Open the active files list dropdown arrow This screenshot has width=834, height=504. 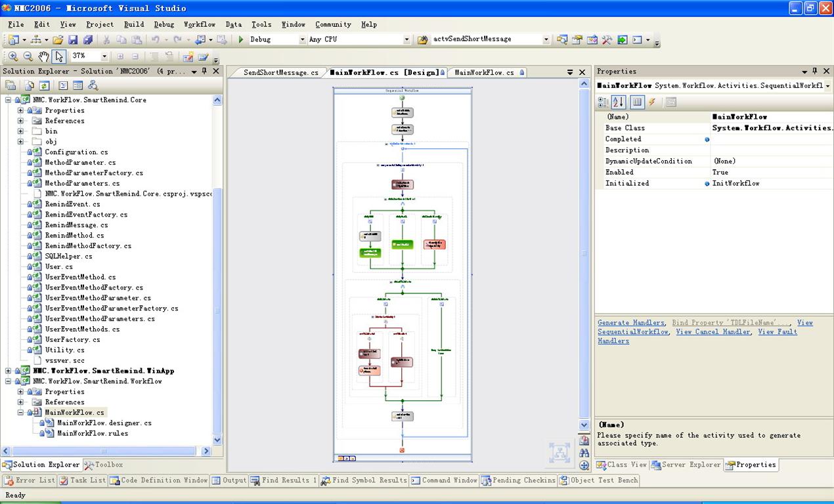coord(570,72)
